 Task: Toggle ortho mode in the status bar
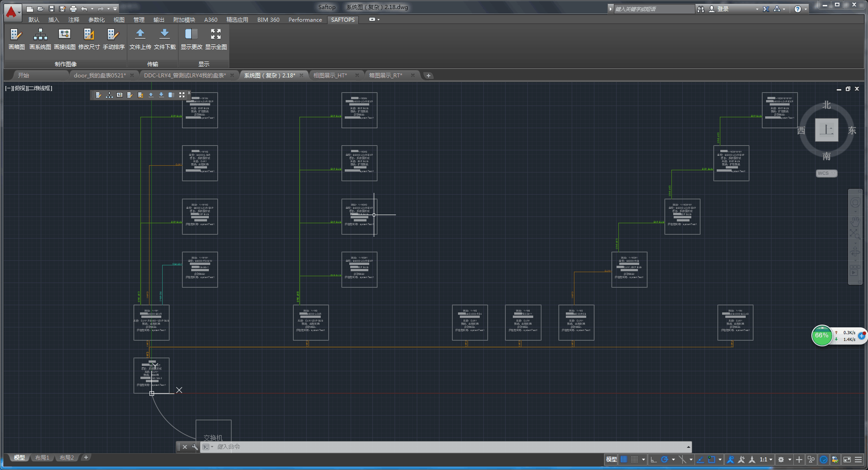[x=653, y=460]
